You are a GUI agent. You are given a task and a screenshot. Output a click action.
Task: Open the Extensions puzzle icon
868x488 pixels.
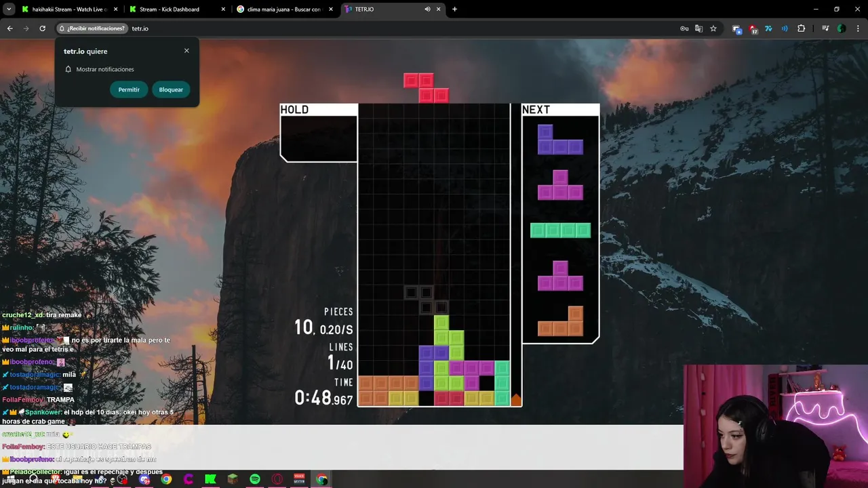click(x=802, y=28)
